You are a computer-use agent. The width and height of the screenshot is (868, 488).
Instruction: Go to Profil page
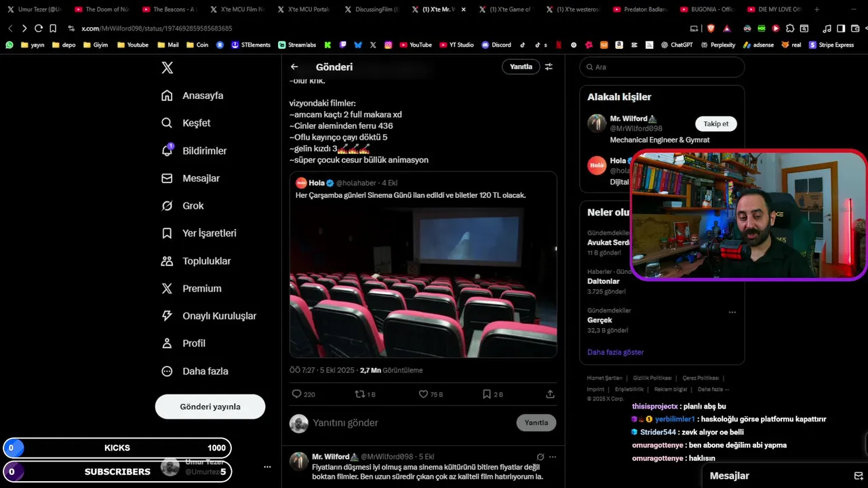point(183,344)
